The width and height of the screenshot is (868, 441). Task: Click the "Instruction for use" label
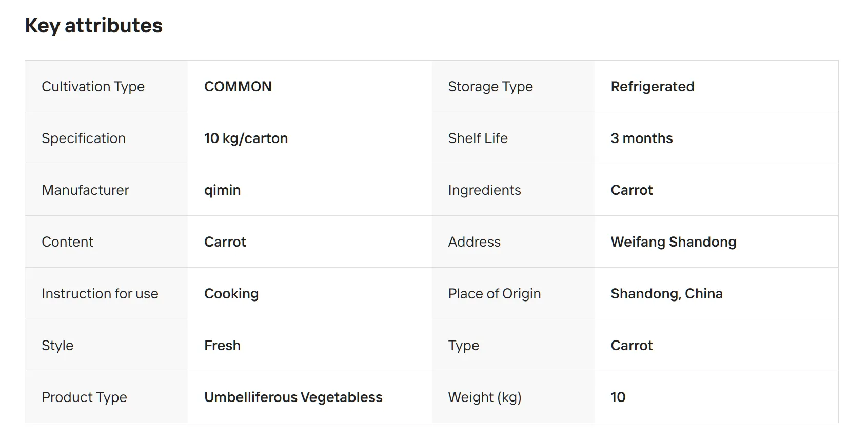click(100, 294)
